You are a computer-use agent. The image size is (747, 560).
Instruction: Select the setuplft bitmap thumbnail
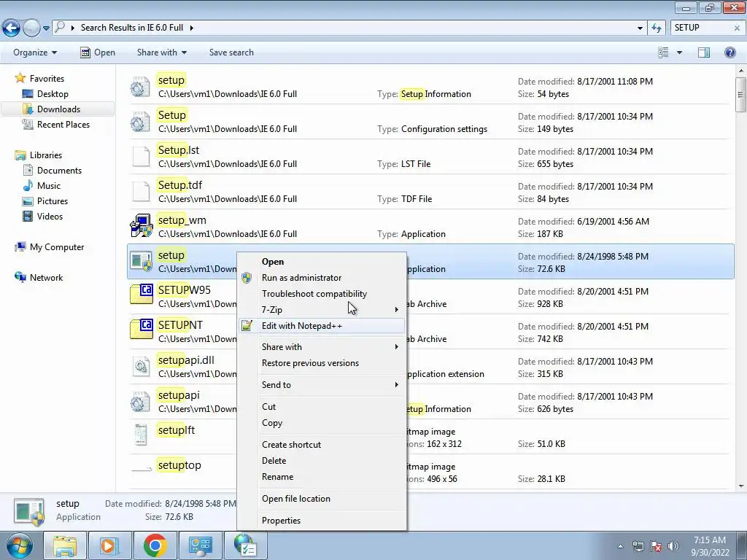tap(141, 435)
